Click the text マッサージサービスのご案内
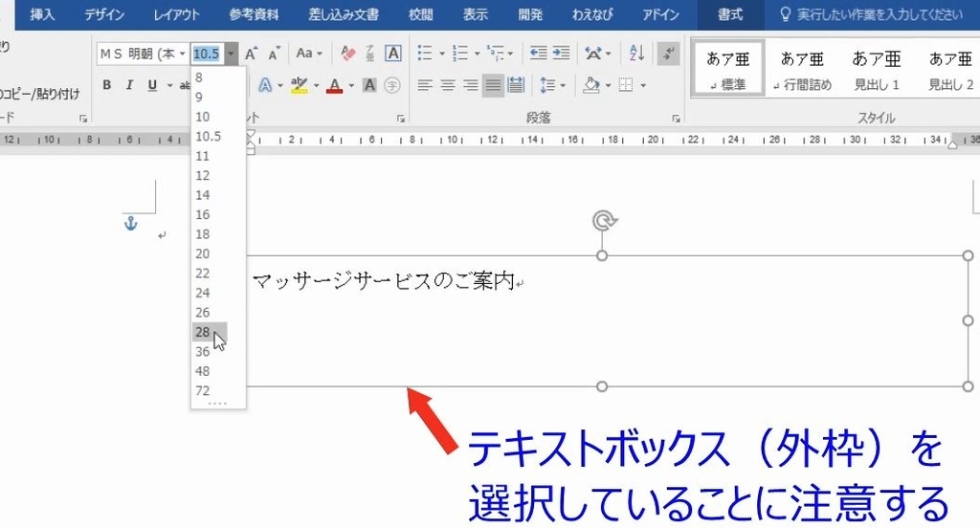This screenshot has height=528, width=980. [384, 281]
